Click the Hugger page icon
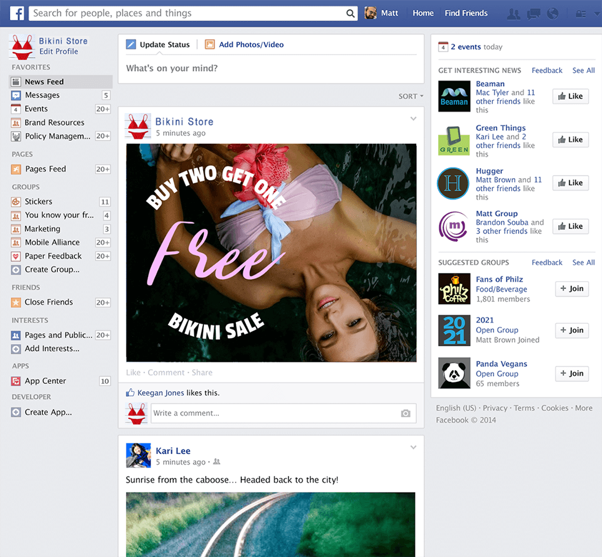The width and height of the screenshot is (602, 557). (x=454, y=183)
